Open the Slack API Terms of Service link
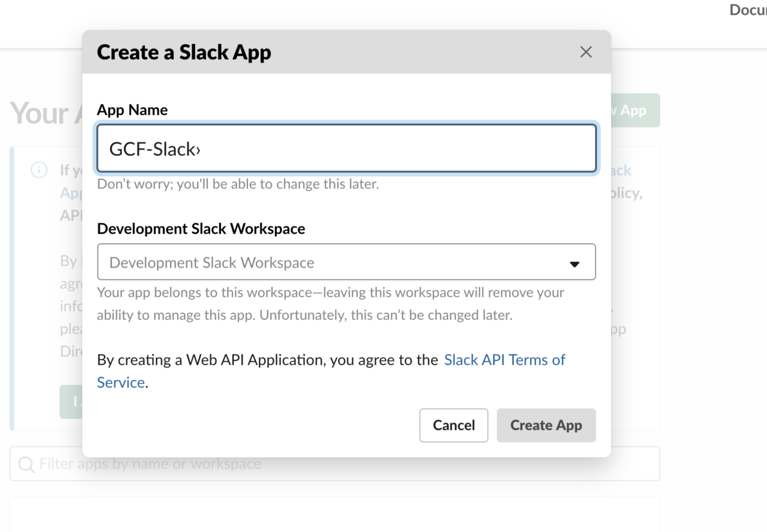The width and height of the screenshot is (767, 532). point(504,360)
